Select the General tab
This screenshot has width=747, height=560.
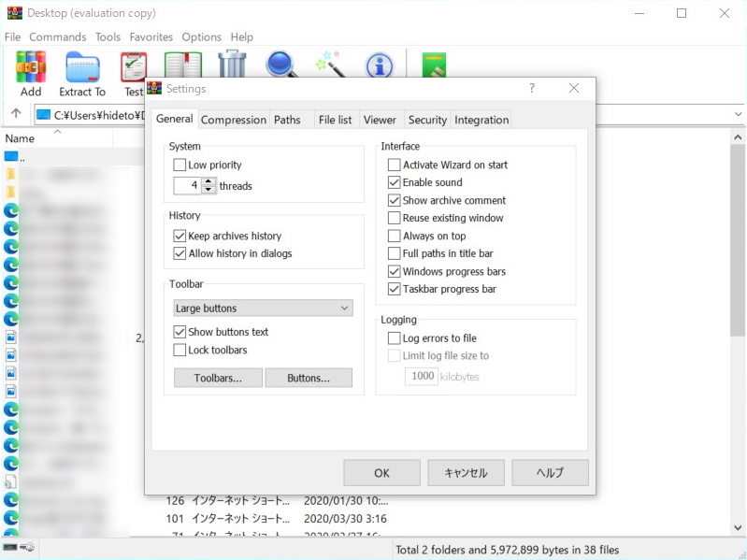pyautogui.click(x=175, y=118)
